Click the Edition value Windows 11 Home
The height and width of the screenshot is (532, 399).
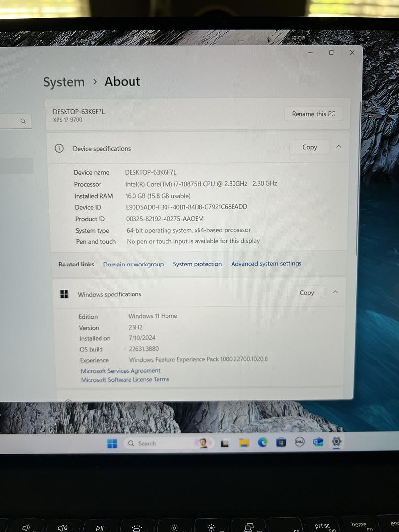(x=153, y=316)
